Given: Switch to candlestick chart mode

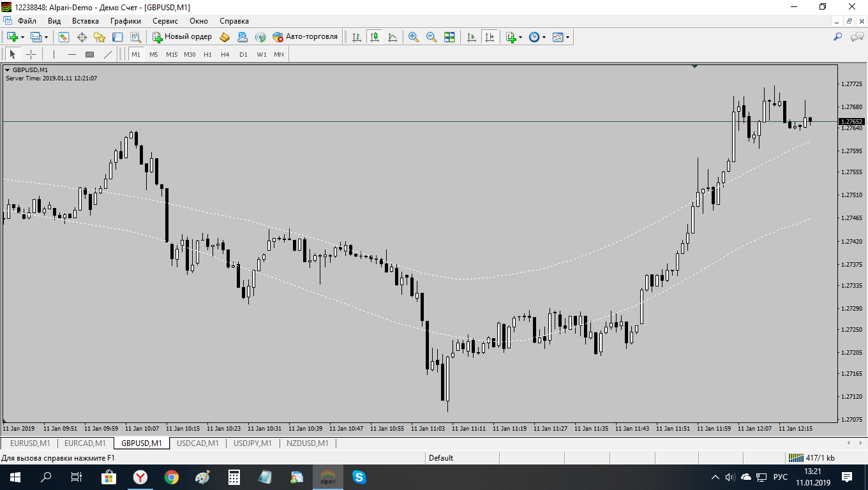Looking at the screenshot, I should pos(375,37).
